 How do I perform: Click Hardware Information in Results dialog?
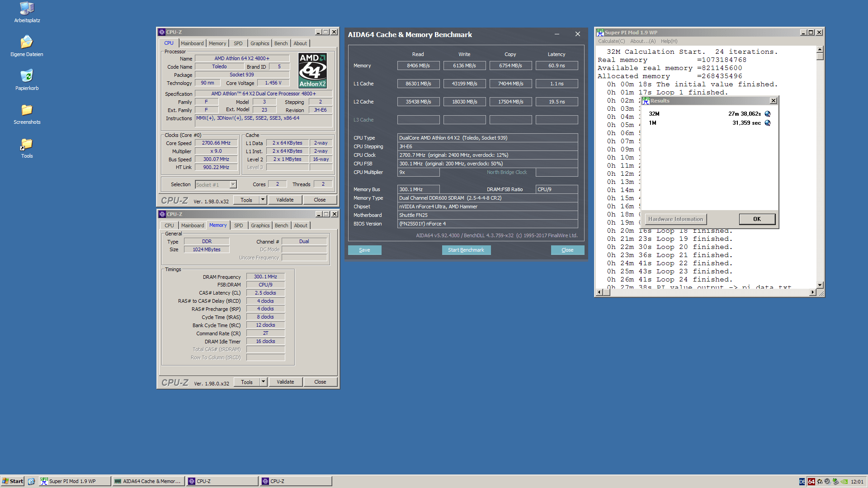click(676, 219)
